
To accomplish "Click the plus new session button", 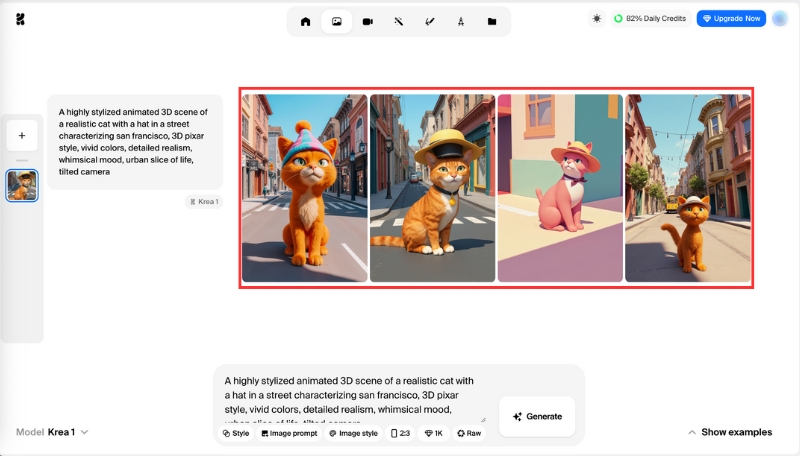I will [22, 135].
